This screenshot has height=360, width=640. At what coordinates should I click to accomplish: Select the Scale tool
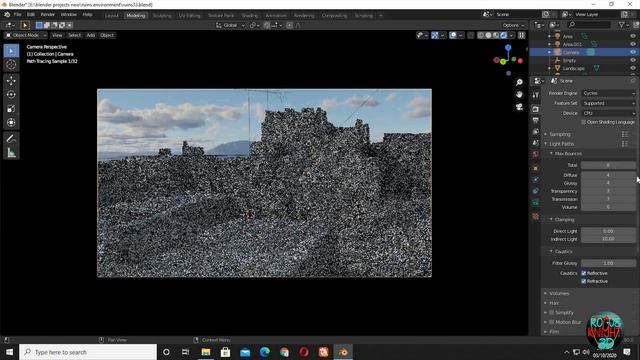click(11, 109)
